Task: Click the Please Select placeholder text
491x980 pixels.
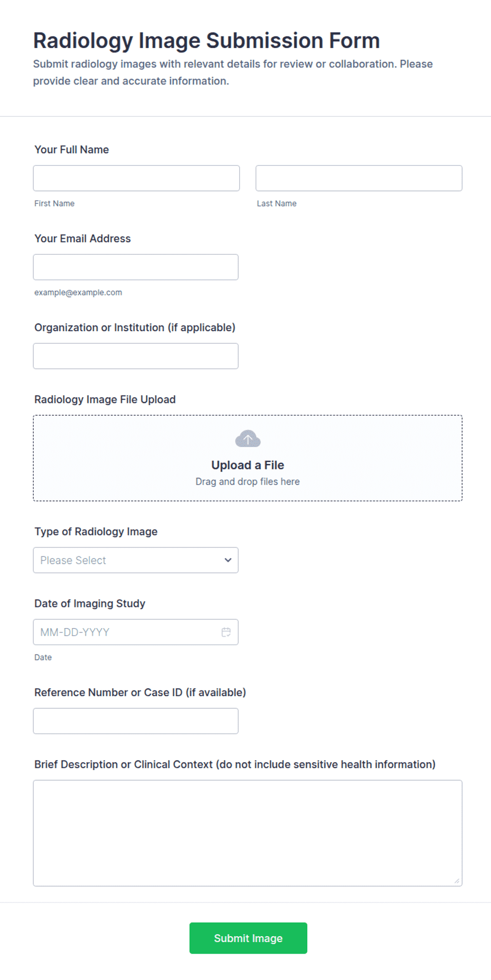Action: coord(73,560)
